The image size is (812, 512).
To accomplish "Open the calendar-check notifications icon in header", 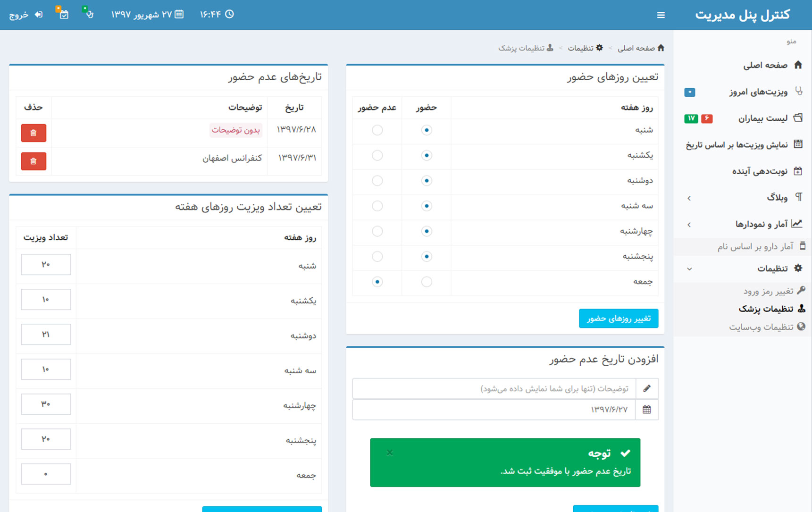I will click(x=63, y=14).
